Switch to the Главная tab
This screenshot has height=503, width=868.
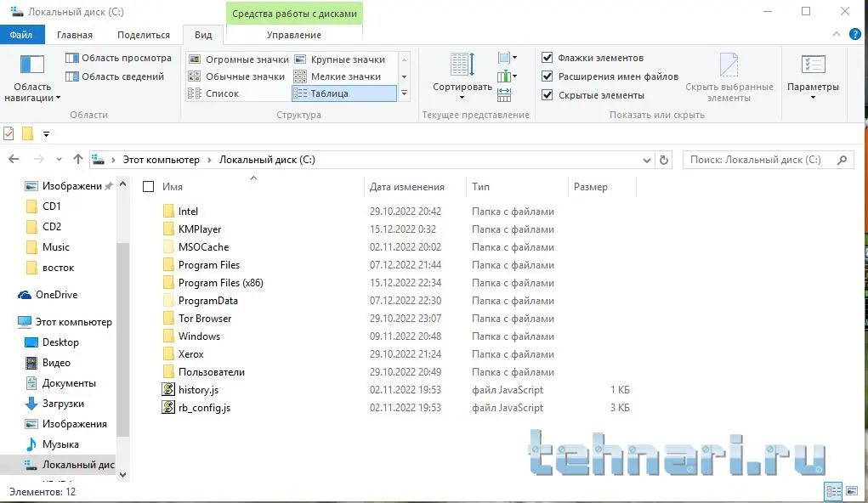point(74,35)
